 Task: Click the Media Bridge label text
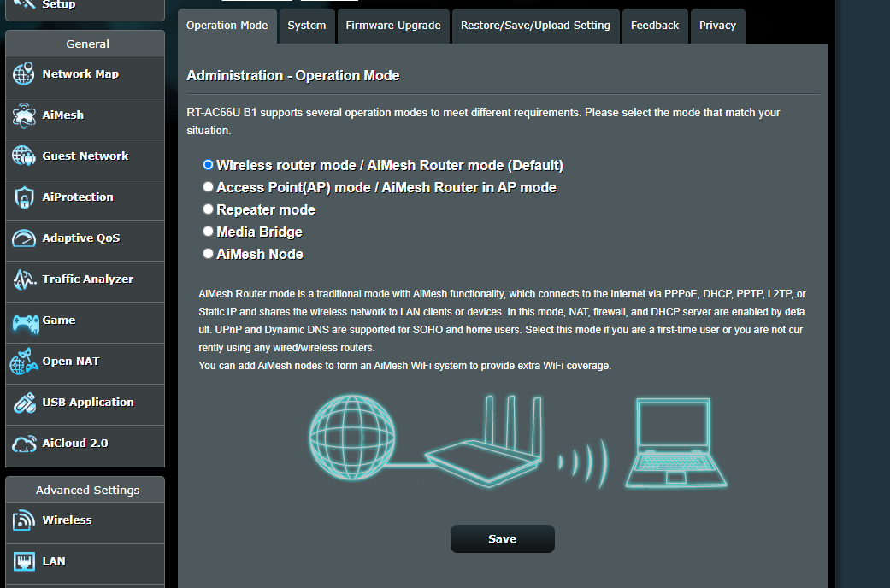coord(259,232)
